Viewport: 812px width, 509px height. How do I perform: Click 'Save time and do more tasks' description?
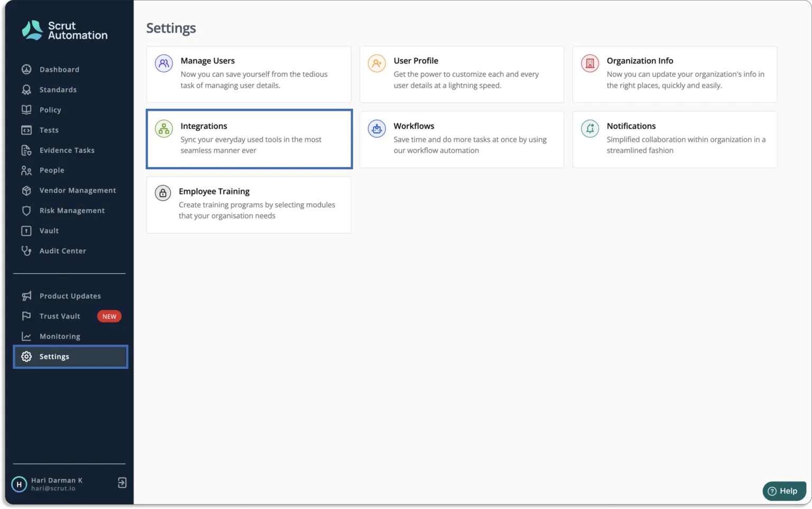coord(470,145)
